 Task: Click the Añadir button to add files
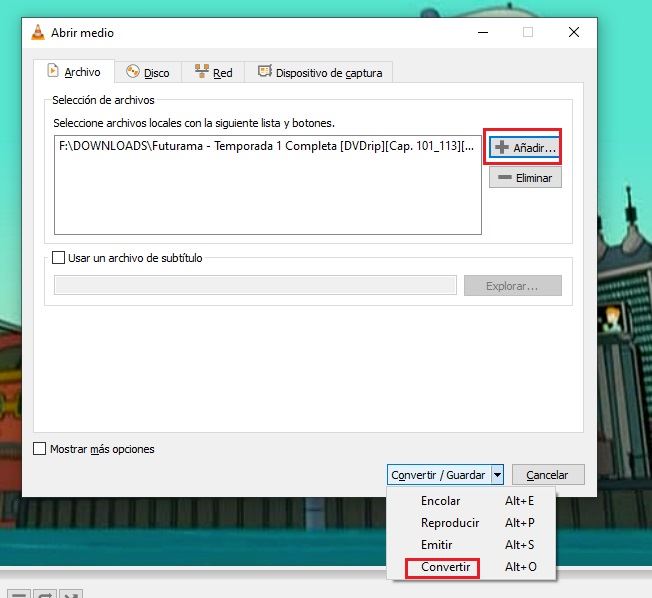524,147
